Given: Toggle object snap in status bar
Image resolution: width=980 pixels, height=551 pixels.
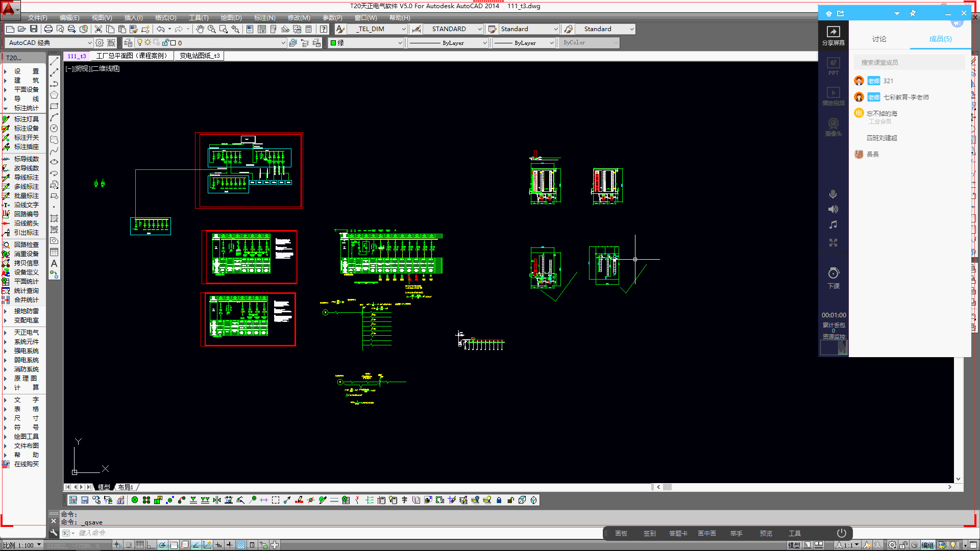Looking at the screenshot, I should pyautogui.click(x=174, y=545).
